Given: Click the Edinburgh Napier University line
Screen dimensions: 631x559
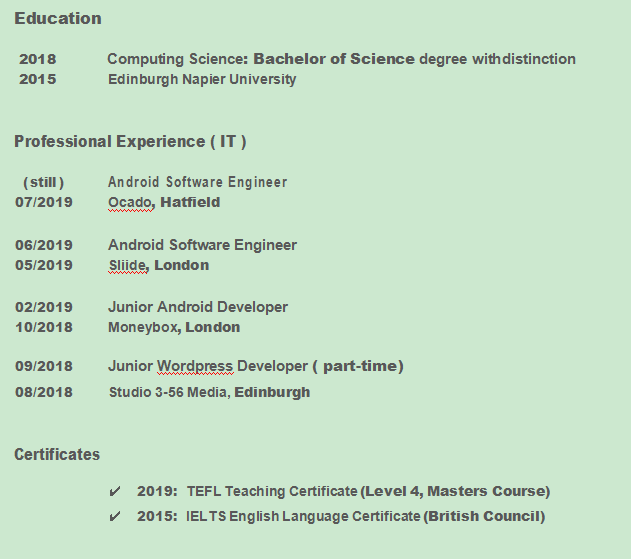Looking at the screenshot, I should click(202, 80).
